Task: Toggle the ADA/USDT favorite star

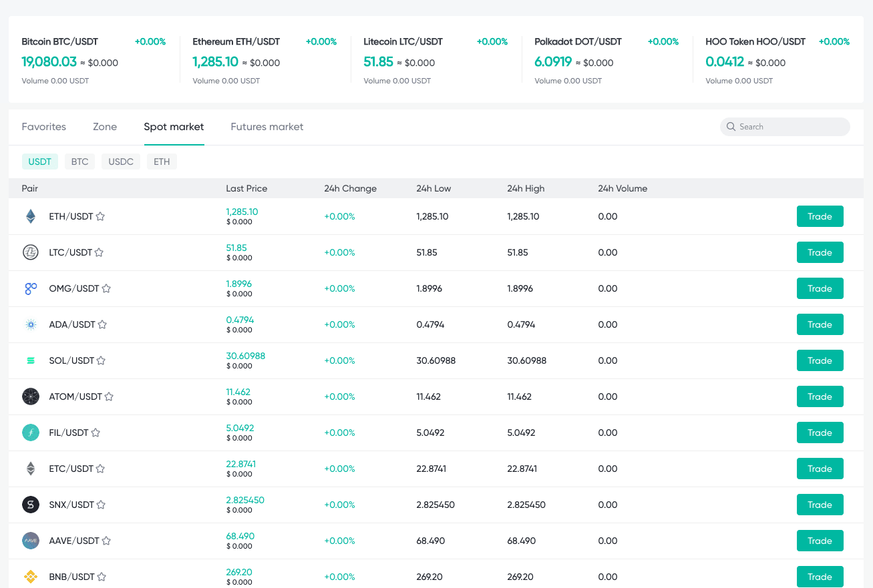Action: [103, 324]
